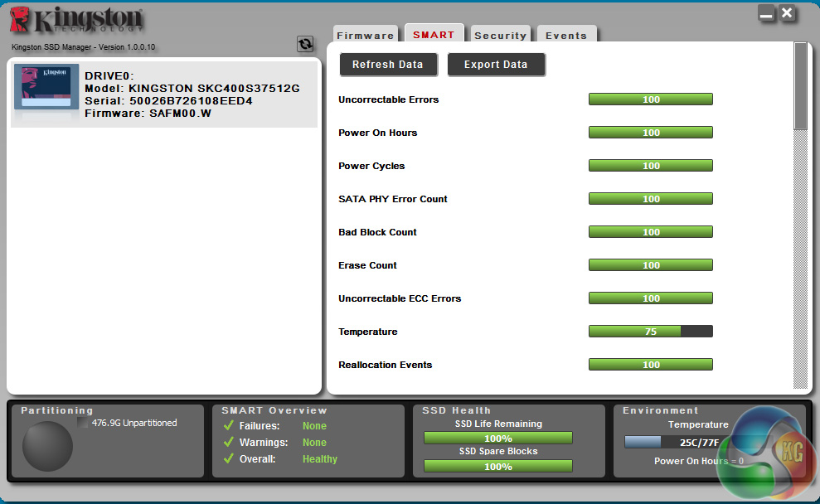
Task: Minimize the SSD Manager window
Action: 766,13
